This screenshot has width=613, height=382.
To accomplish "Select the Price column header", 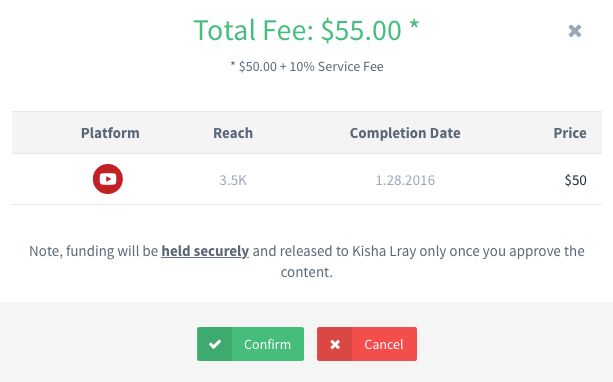I will (x=570, y=133).
